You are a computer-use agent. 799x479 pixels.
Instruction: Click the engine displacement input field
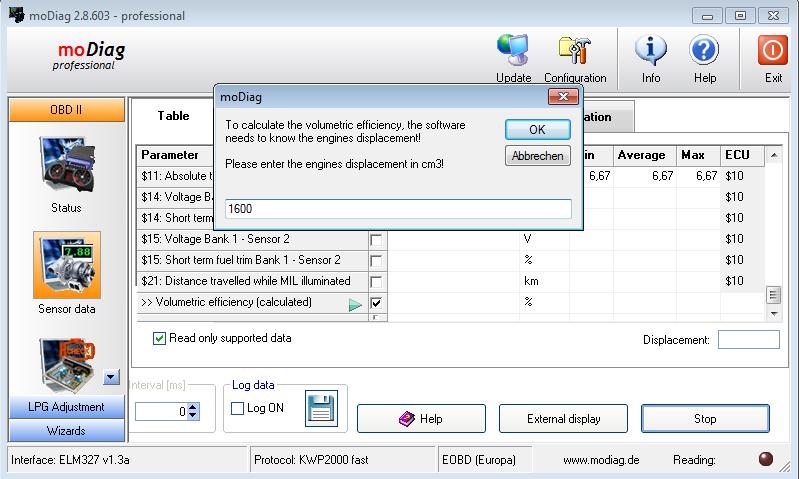click(398, 209)
